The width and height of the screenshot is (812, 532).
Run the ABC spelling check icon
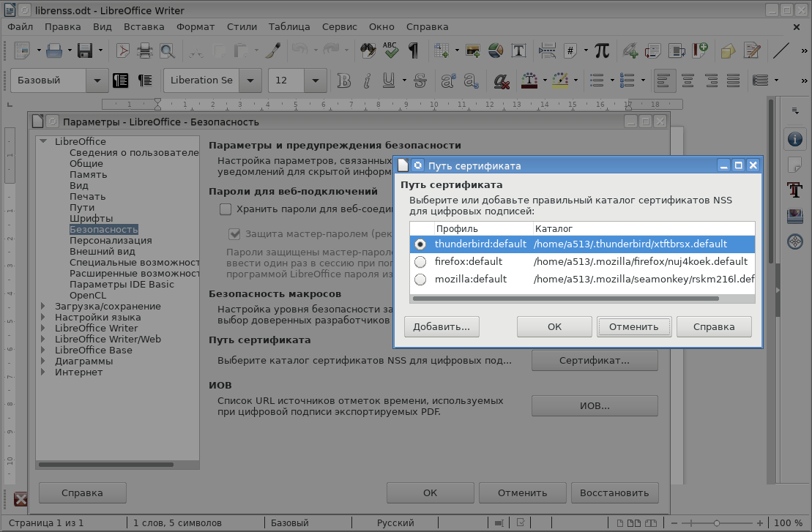tap(390, 50)
